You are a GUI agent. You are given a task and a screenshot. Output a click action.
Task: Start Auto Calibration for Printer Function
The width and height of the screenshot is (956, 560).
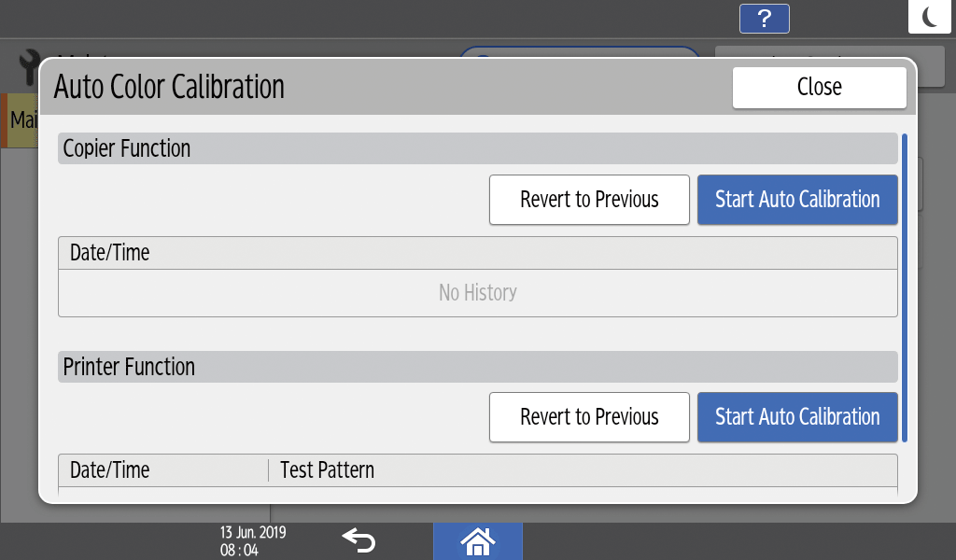pyautogui.click(x=797, y=417)
